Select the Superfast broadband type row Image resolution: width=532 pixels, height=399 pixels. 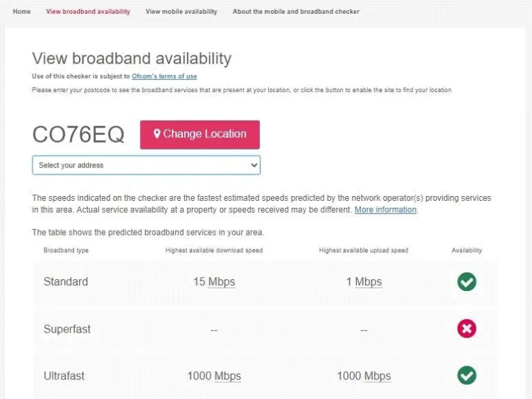coord(67,329)
